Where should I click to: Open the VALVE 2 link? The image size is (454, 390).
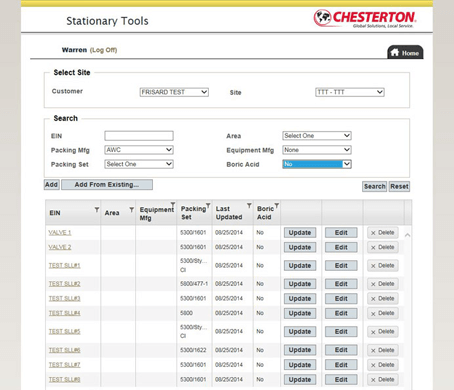pyautogui.click(x=60, y=247)
